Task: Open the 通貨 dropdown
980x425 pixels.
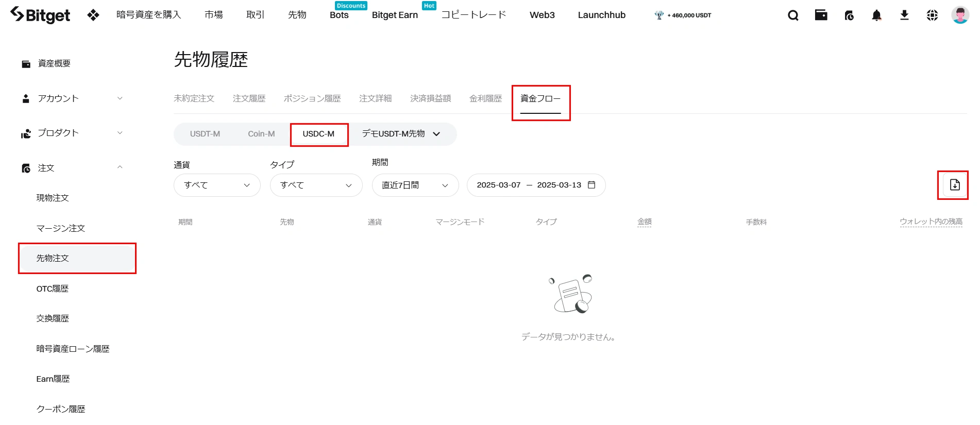Action: click(217, 185)
